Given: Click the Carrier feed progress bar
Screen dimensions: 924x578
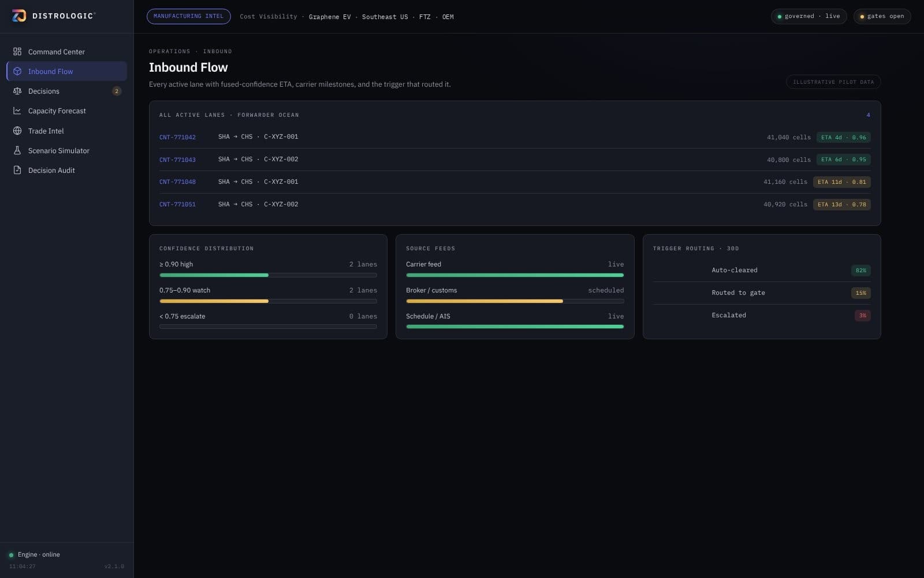Looking at the screenshot, I should [x=515, y=275].
